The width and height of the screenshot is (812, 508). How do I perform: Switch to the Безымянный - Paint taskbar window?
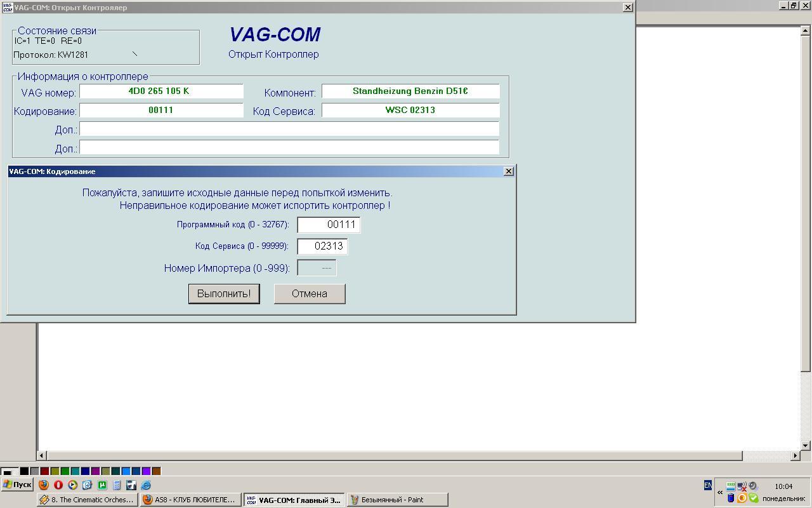tap(397, 500)
